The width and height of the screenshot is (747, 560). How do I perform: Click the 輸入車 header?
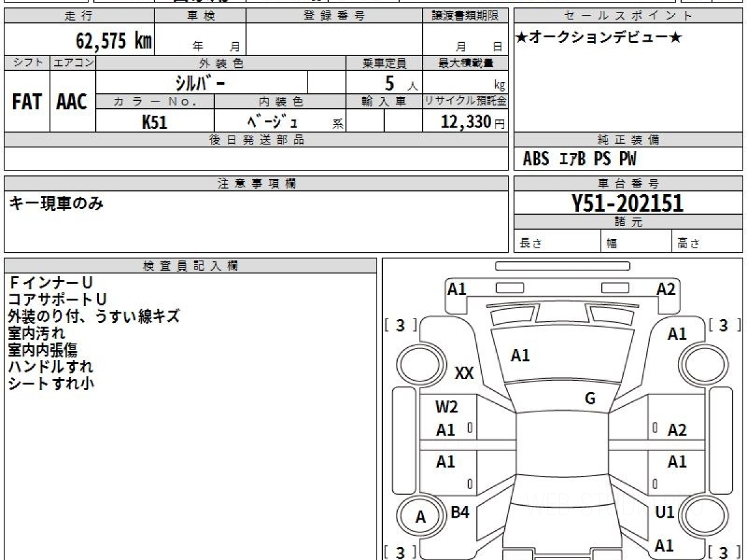[384, 101]
